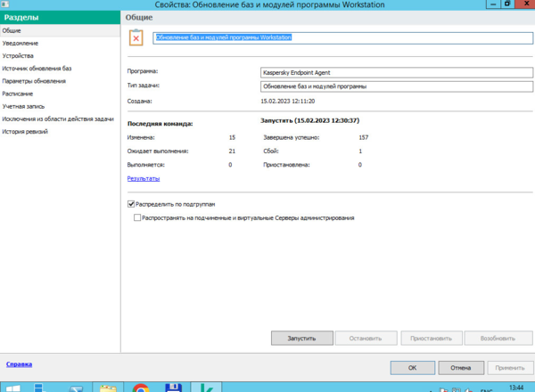The image size is (535, 392).
Task: Open File Explorer folder icon on the taskbar
Action: pyautogui.click(x=109, y=388)
